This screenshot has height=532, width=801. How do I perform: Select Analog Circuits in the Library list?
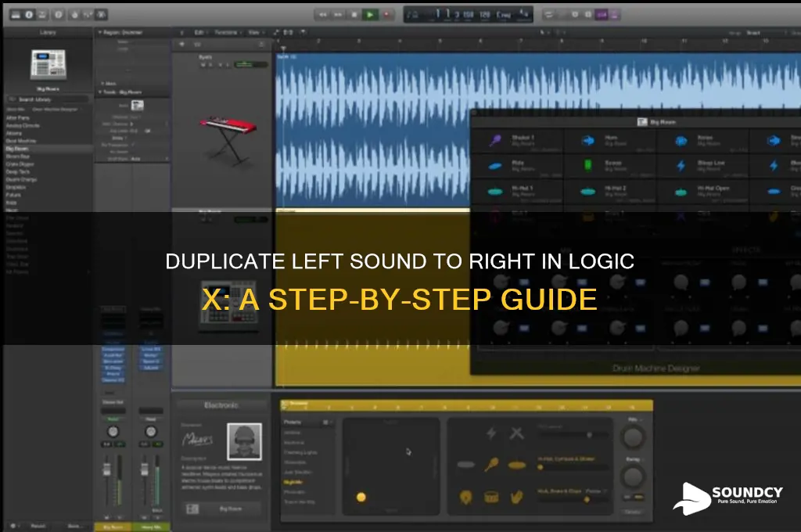point(23,125)
